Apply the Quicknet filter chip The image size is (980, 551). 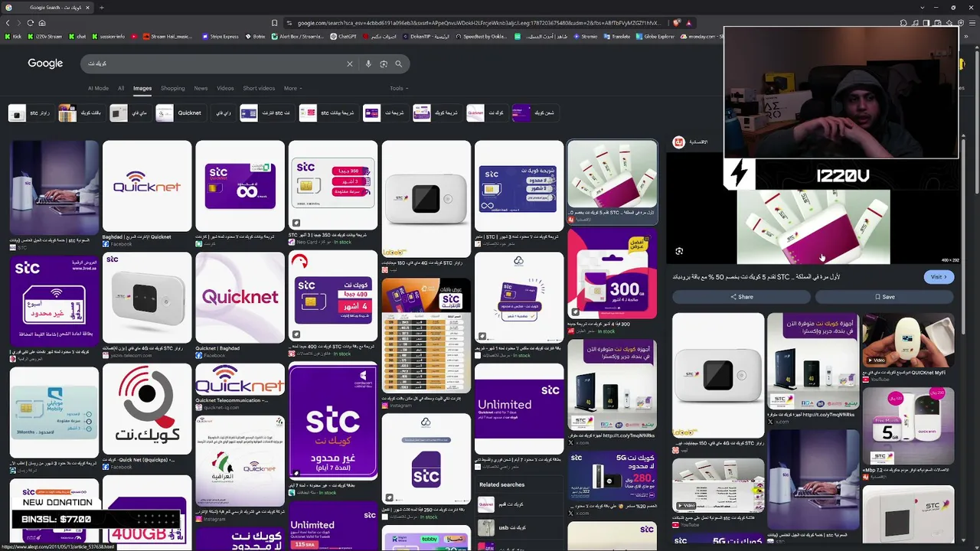(180, 113)
